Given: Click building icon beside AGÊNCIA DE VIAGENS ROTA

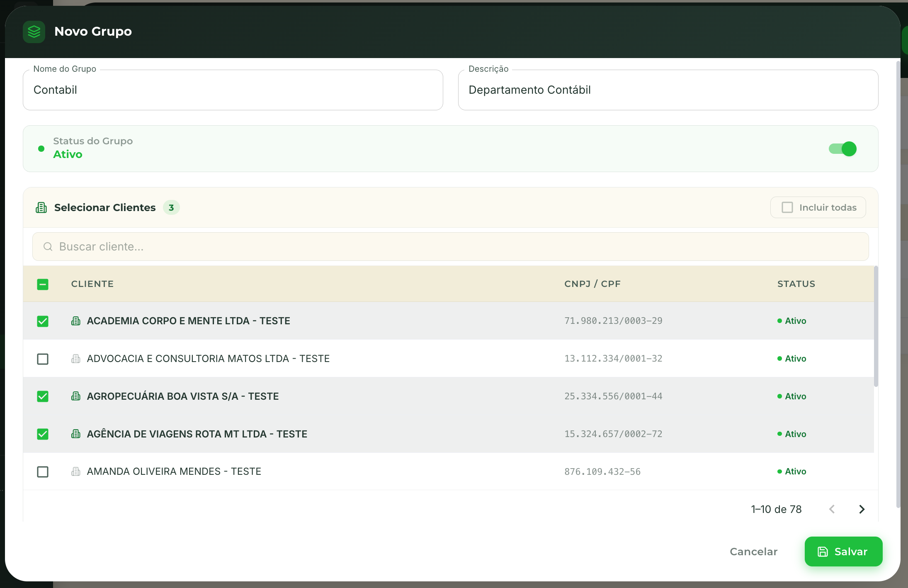Looking at the screenshot, I should pyautogui.click(x=75, y=434).
